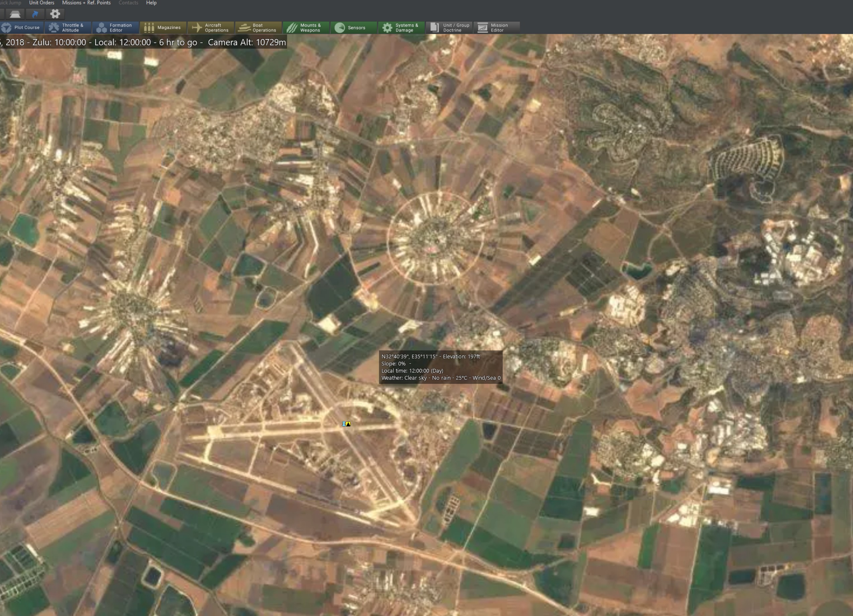Open Systems & Damage panel

click(401, 27)
